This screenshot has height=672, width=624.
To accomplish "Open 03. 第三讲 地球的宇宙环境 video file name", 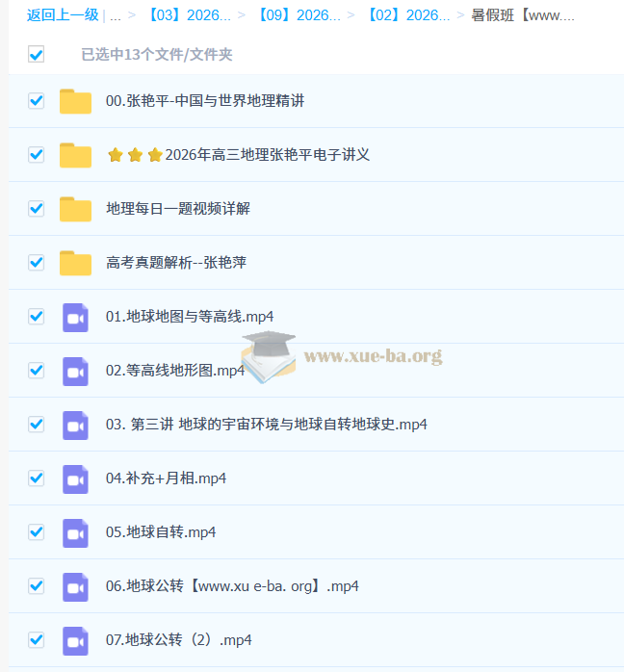I will pyautogui.click(x=266, y=425).
